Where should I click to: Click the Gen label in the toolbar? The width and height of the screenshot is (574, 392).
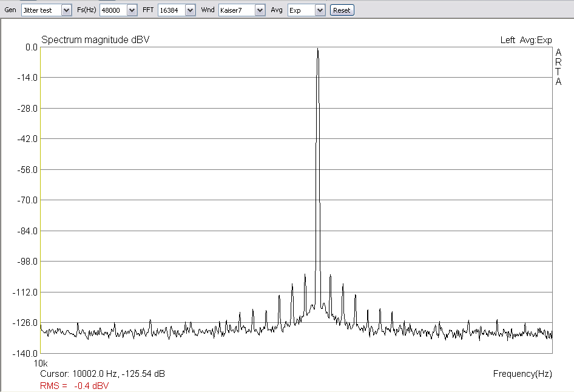coord(10,10)
